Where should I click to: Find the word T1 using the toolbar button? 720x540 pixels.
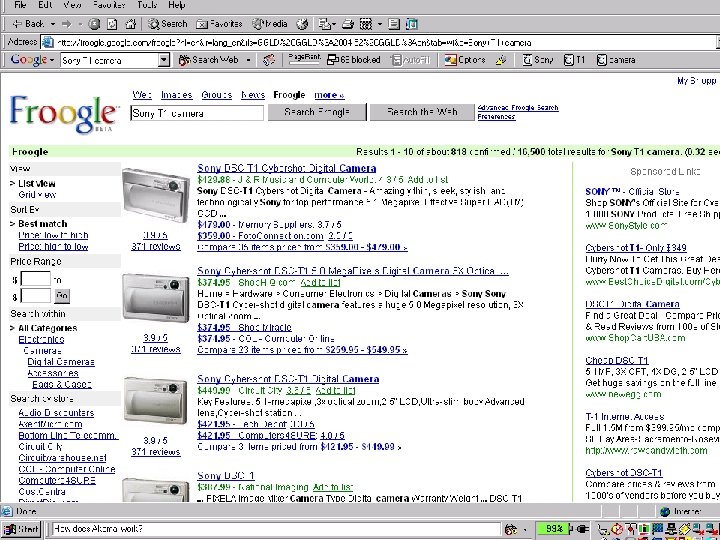click(x=574, y=60)
